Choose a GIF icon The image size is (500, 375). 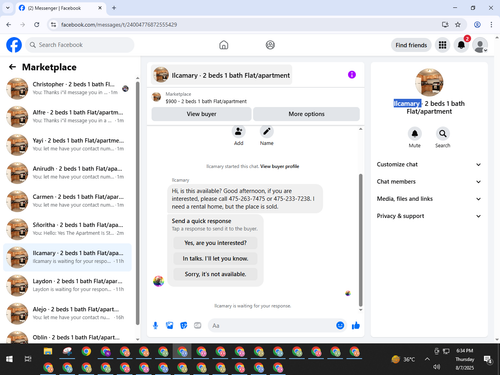198,325
